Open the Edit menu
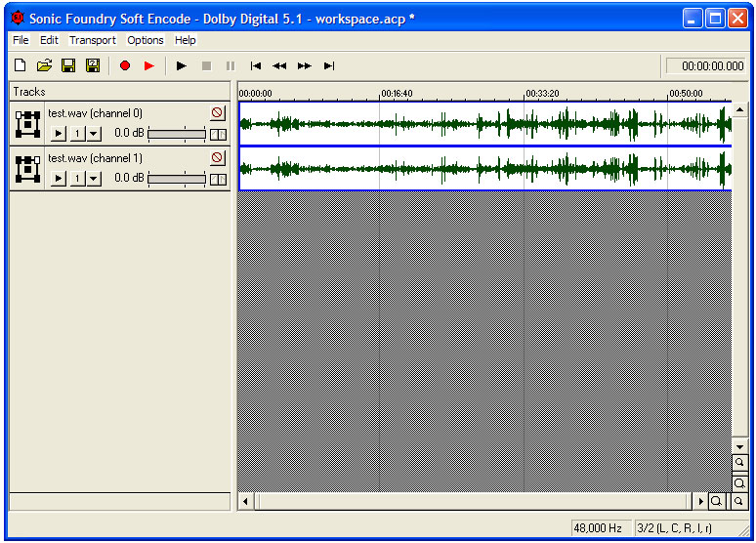Image resolution: width=756 pixels, height=543 pixels. [49, 40]
